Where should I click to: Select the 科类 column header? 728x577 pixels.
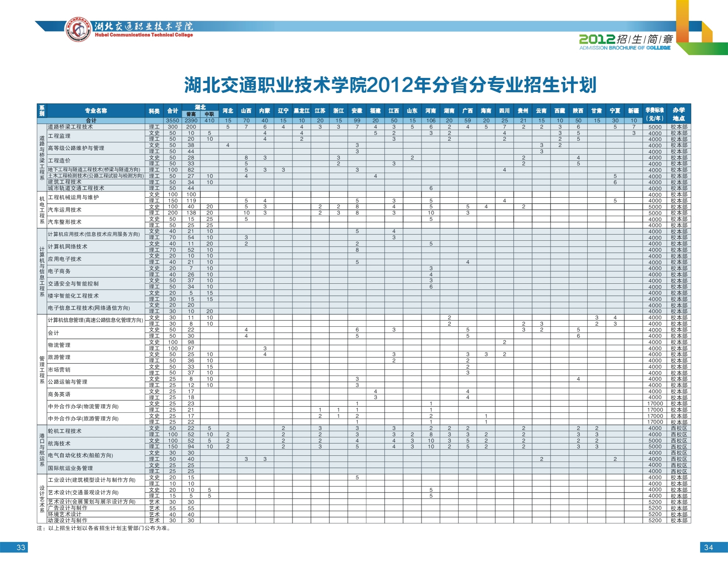(154, 111)
